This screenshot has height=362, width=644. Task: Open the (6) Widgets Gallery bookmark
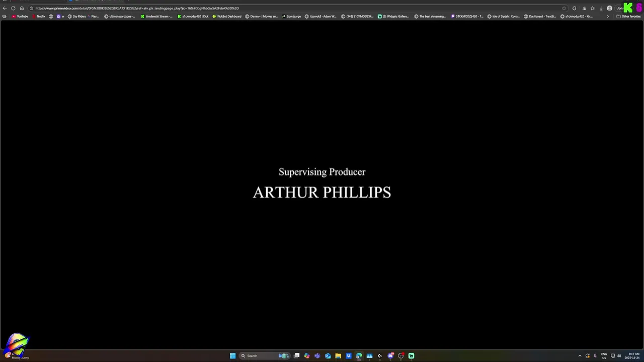[x=393, y=16]
